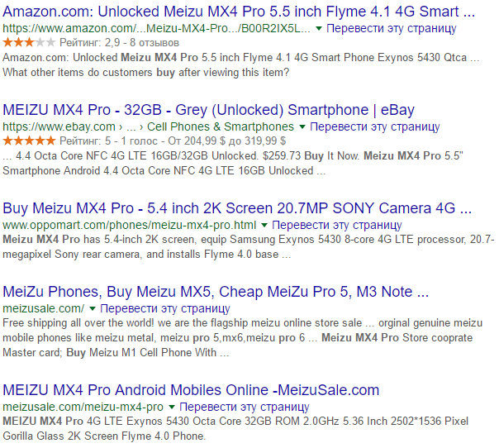Image resolution: width=499 pixels, height=448 pixels.
Task: Click the five-star eBay rating
Action: [29, 141]
